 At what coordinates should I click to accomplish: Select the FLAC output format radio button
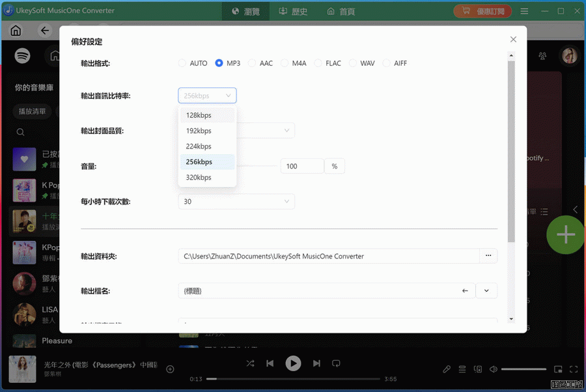(318, 63)
